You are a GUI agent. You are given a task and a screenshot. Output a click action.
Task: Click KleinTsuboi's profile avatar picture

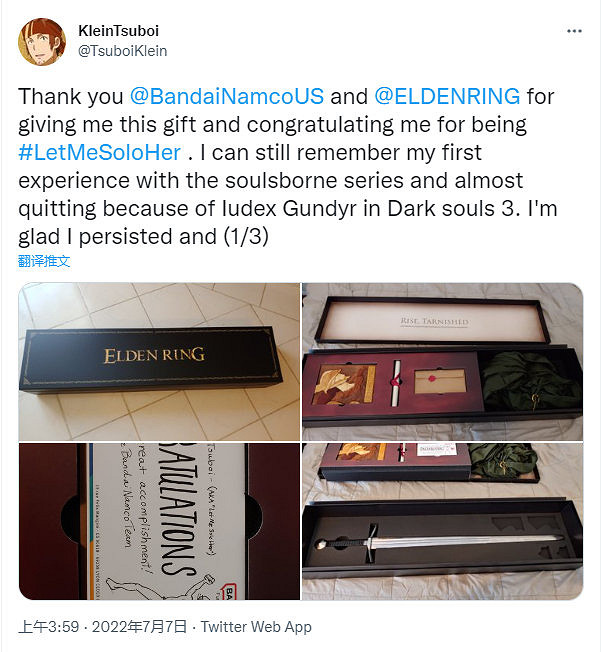pyautogui.click(x=42, y=42)
